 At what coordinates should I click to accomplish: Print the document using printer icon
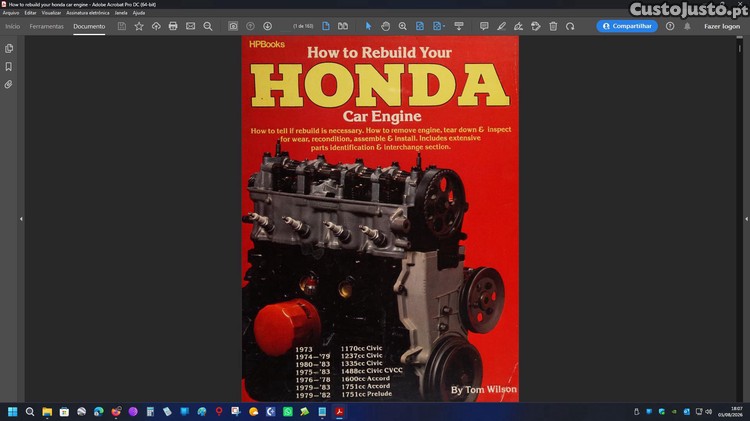173,26
